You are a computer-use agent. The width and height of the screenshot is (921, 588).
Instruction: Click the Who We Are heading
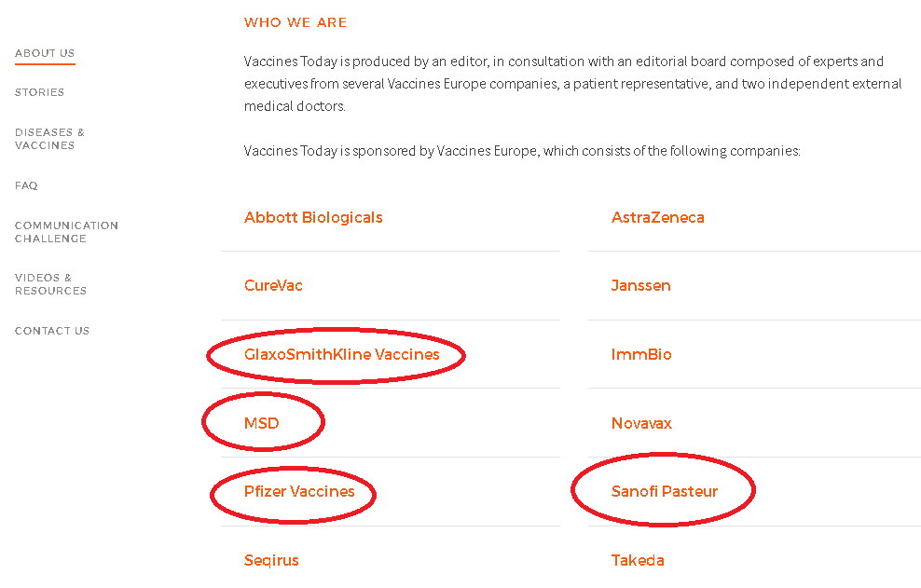[296, 22]
